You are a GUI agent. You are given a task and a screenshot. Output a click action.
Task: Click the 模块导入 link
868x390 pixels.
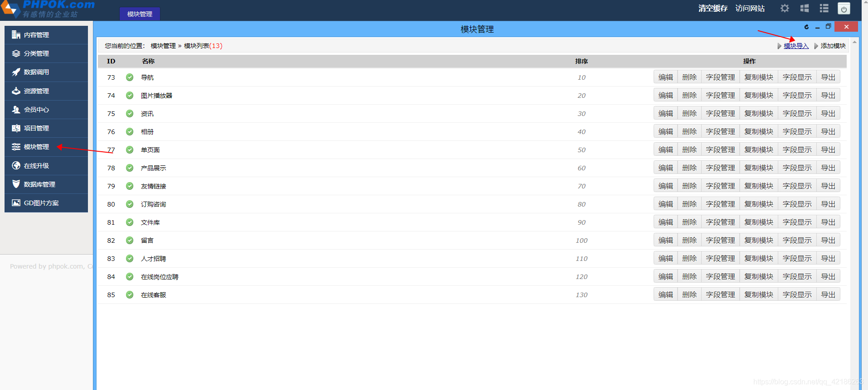pyautogui.click(x=796, y=46)
